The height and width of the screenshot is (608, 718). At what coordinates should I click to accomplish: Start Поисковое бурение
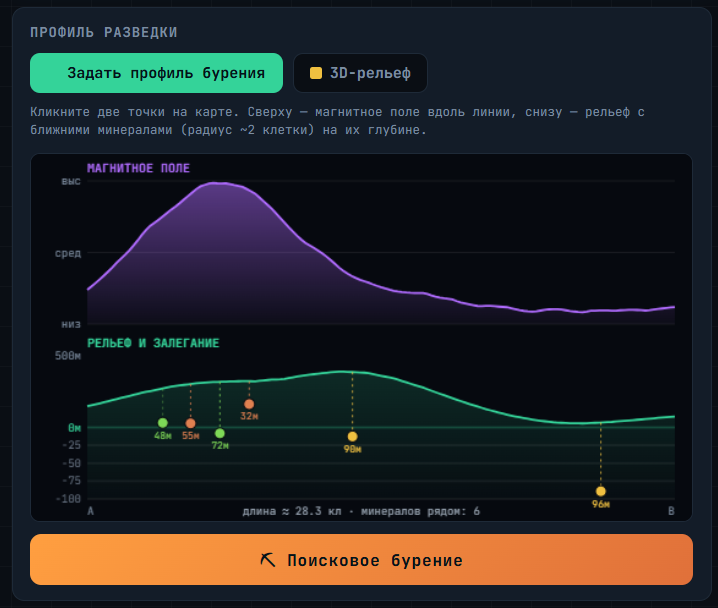[361, 559]
